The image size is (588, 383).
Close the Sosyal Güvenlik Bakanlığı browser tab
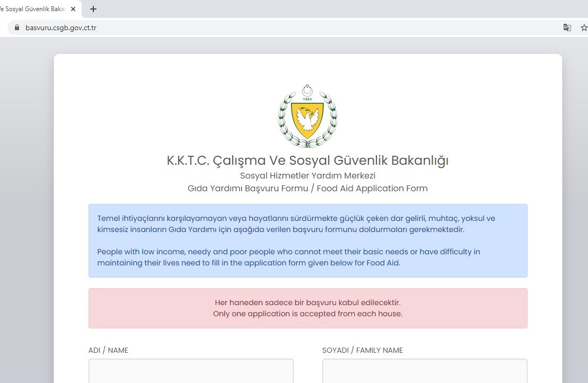click(x=73, y=9)
